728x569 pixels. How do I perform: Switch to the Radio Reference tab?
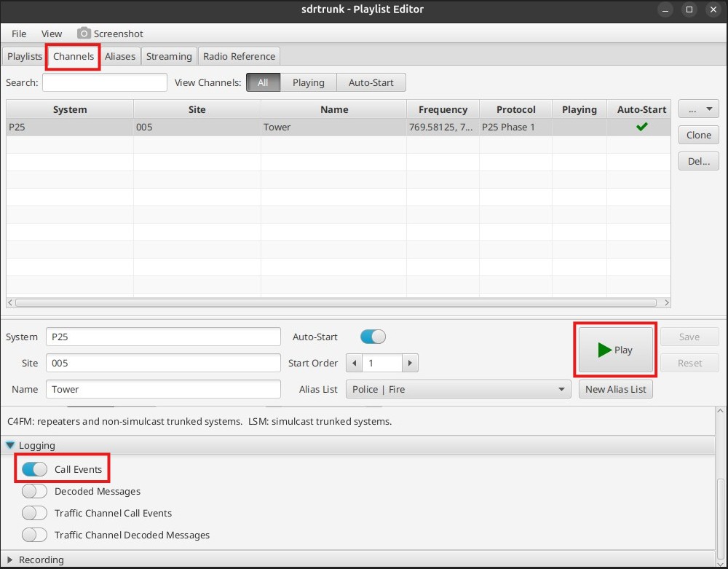click(239, 56)
